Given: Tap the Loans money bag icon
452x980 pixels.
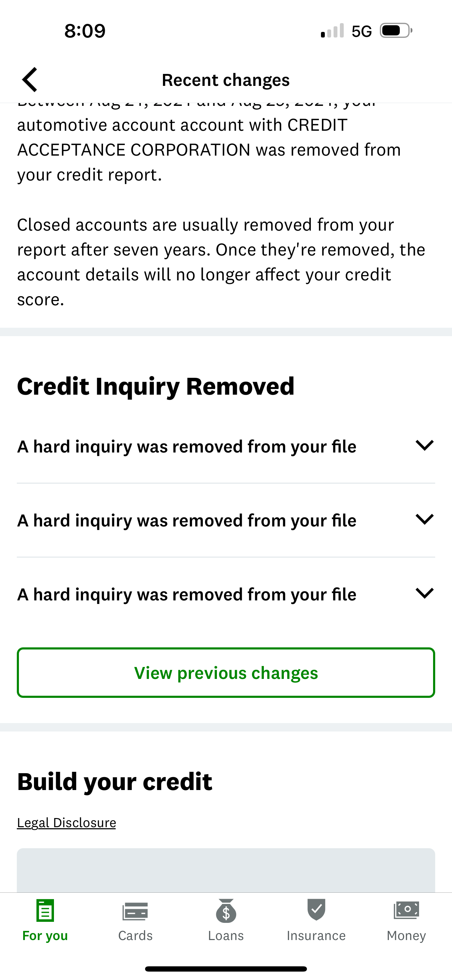Looking at the screenshot, I should pyautogui.click(x=226, y=911).
